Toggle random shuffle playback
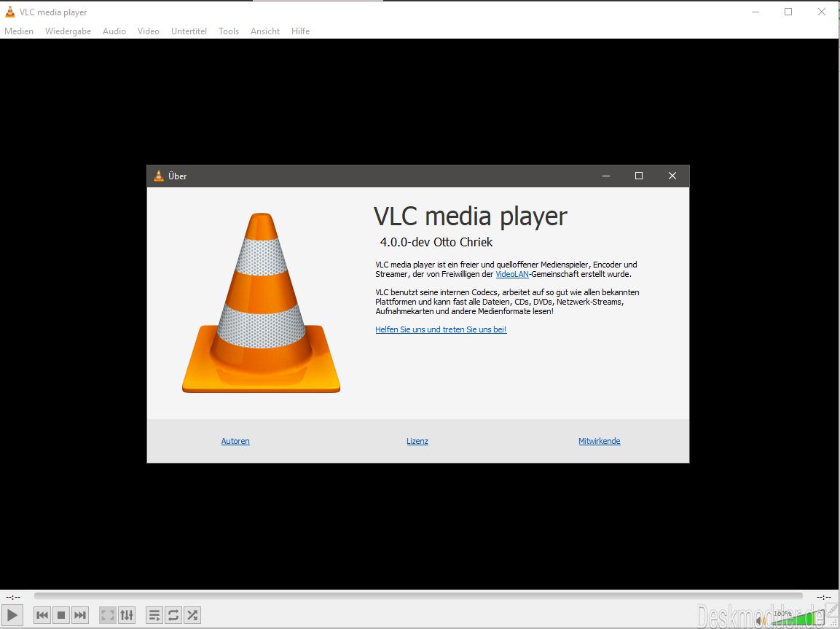The height and width of the screenshot is (629, 840). (192, 615)
